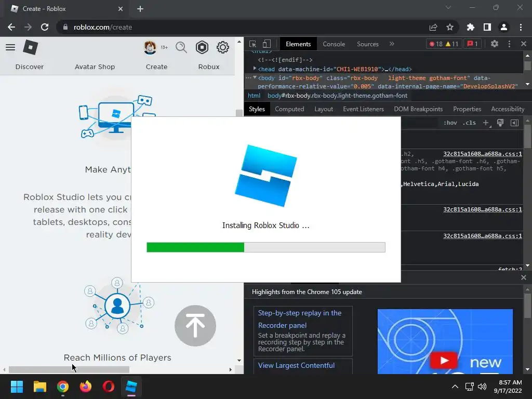Click the Installing Roblox Studio progress bar
The width and height of the screenshot is (532, 399).
[265, 247]
